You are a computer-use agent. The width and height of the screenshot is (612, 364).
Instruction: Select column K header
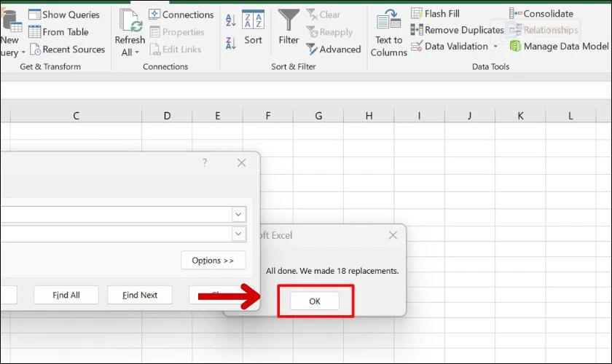click(520, 116)
